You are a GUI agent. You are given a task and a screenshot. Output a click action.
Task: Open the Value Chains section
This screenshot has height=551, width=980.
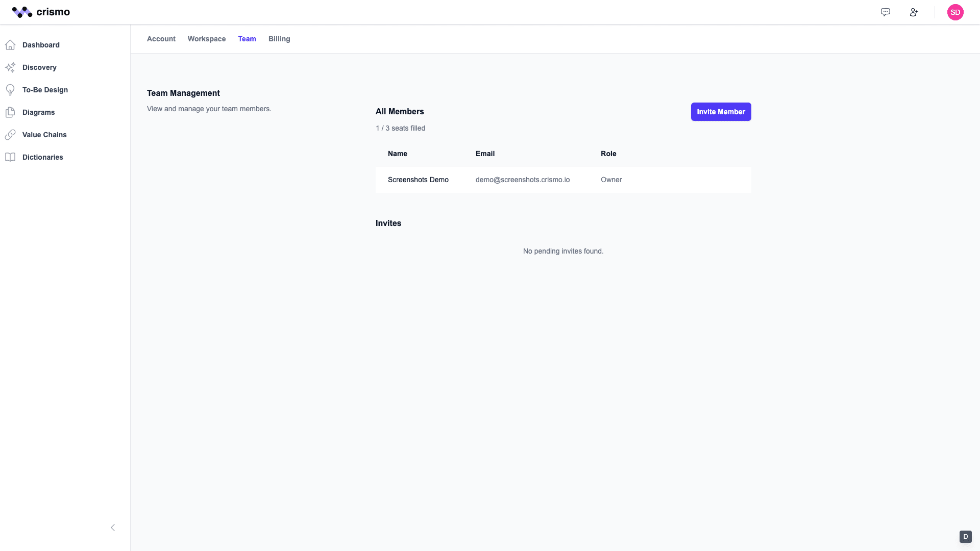pos(44,135)
